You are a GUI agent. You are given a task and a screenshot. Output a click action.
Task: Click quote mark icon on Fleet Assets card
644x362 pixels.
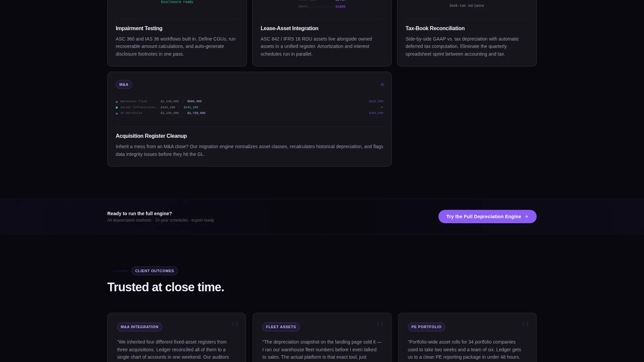(x=380, y=325)
